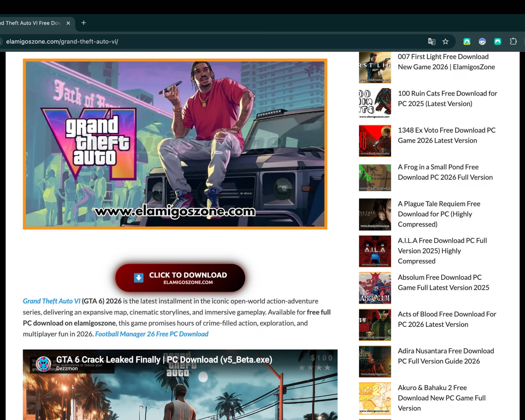Open A Frog in a Small Pond link

(445, 172)
